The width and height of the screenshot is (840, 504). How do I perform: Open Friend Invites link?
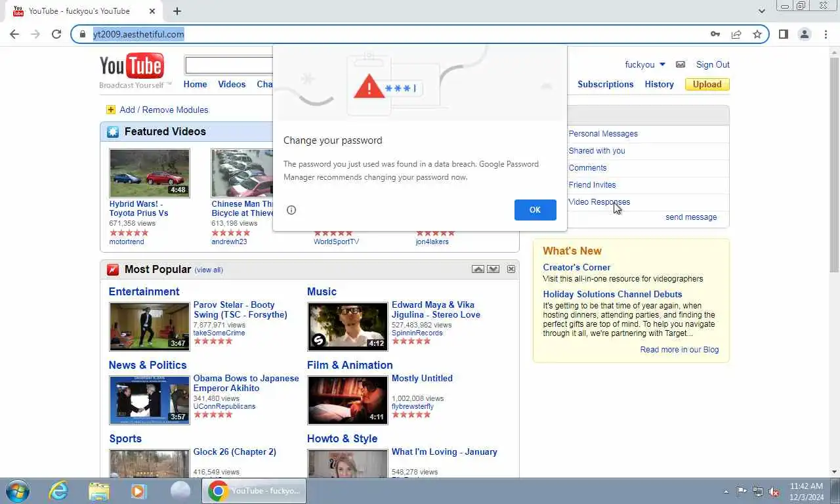[x=592, y=184]
